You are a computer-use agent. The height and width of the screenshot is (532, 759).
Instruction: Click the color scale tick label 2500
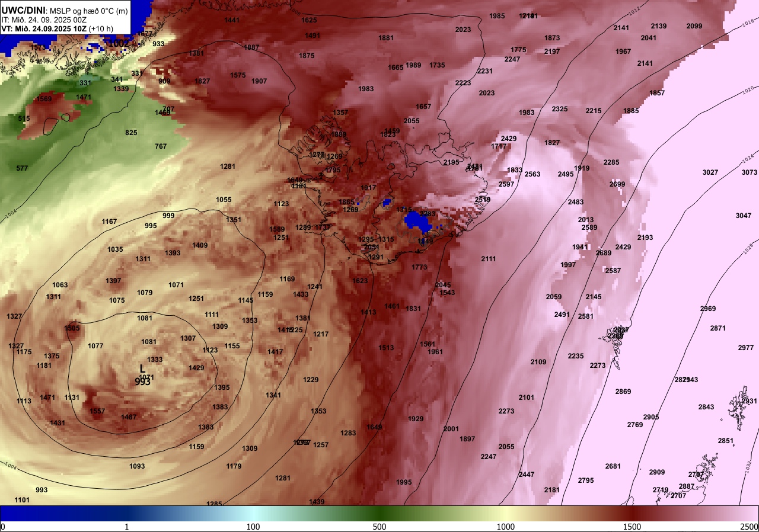[x=750, y=527]
